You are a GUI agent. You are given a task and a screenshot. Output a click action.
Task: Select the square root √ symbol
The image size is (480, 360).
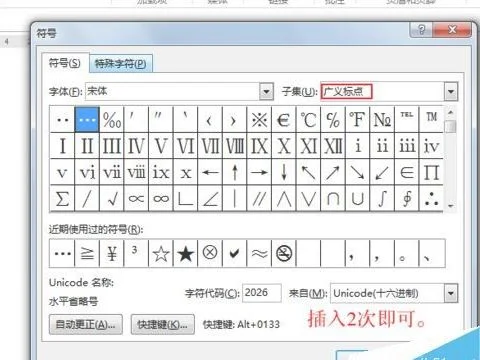(112, 198)
